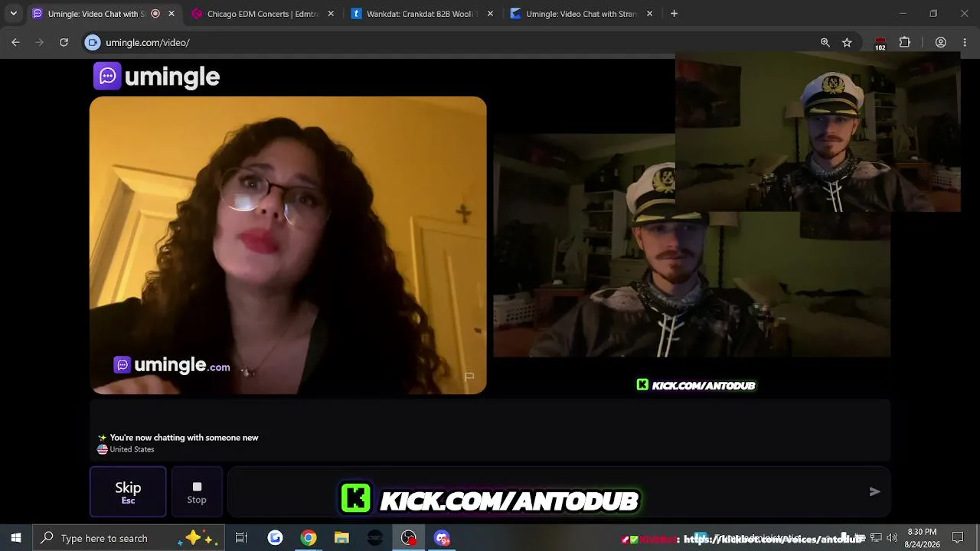
Task: Close the Chicago EDM Concerts tab
Action: pos(331,14)
